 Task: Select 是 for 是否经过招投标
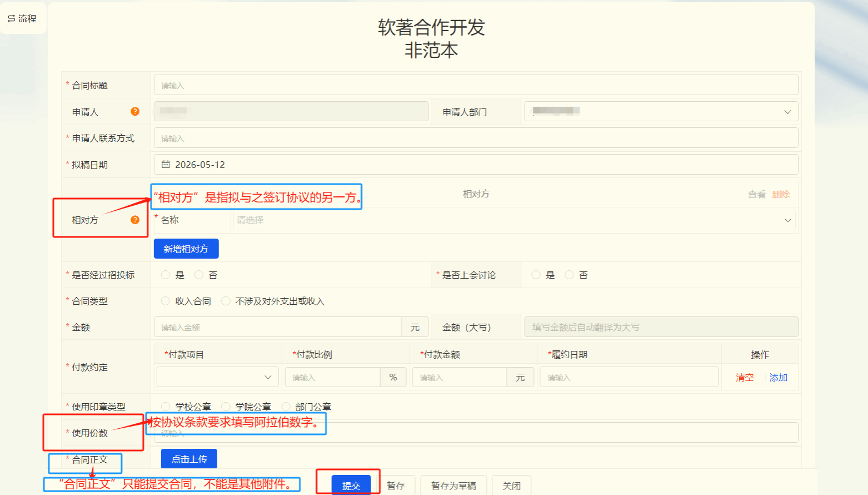click(x=166, y=275)
